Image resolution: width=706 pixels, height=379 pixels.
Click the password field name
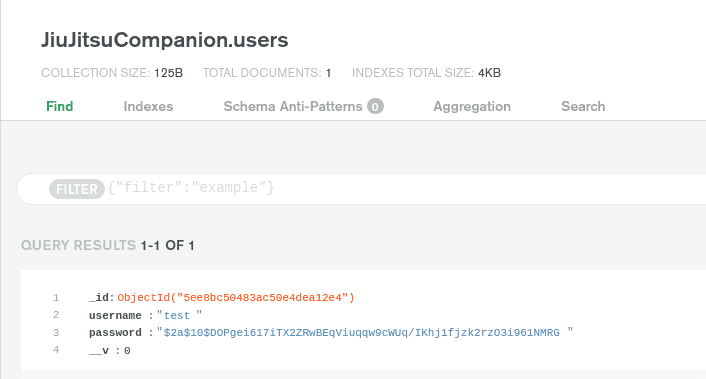(x=115, y=333)
